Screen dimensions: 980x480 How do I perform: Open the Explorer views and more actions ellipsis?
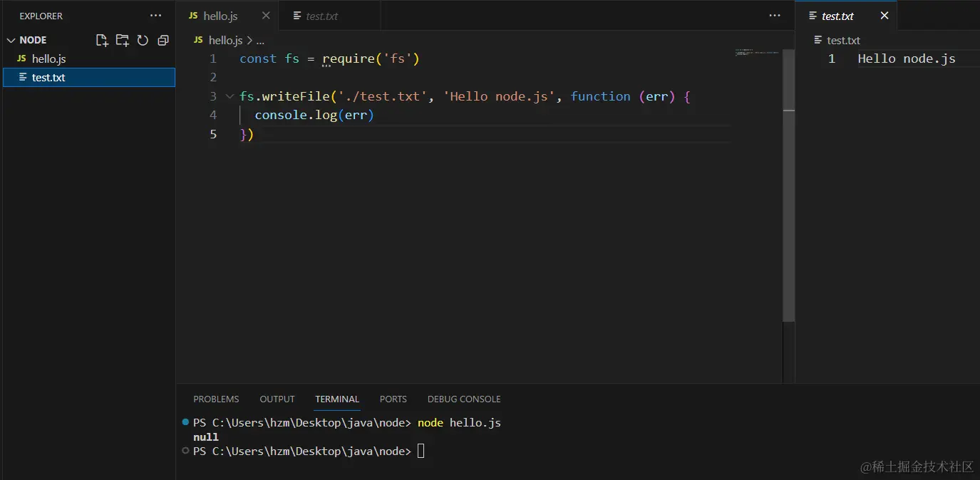[x=155, y=16]
